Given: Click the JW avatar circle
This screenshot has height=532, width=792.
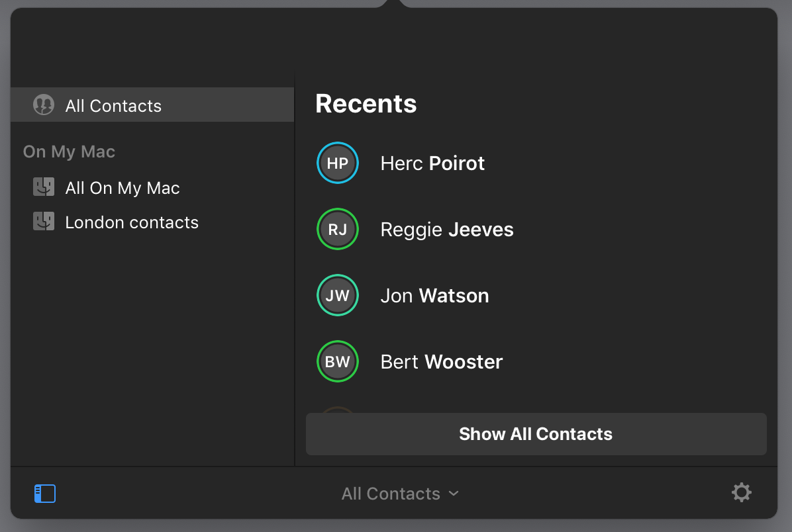Looking at the screenshot, I should coord(338,295).
